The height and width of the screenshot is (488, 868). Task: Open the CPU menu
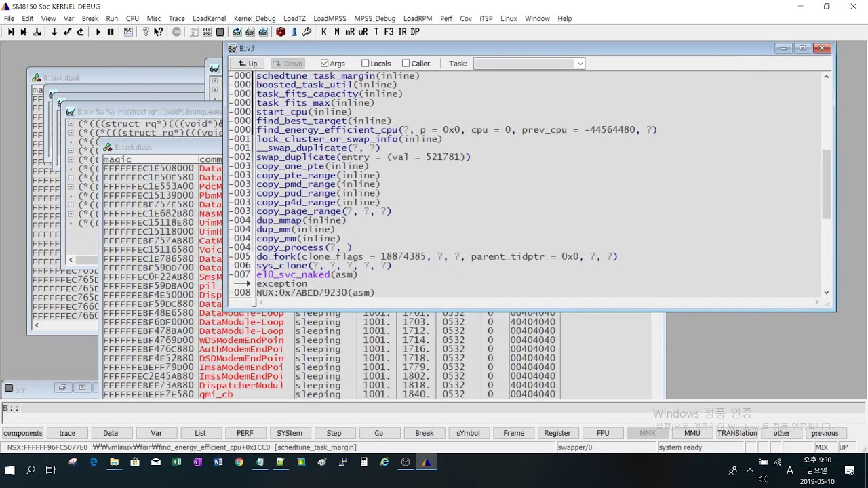point(132,18)
